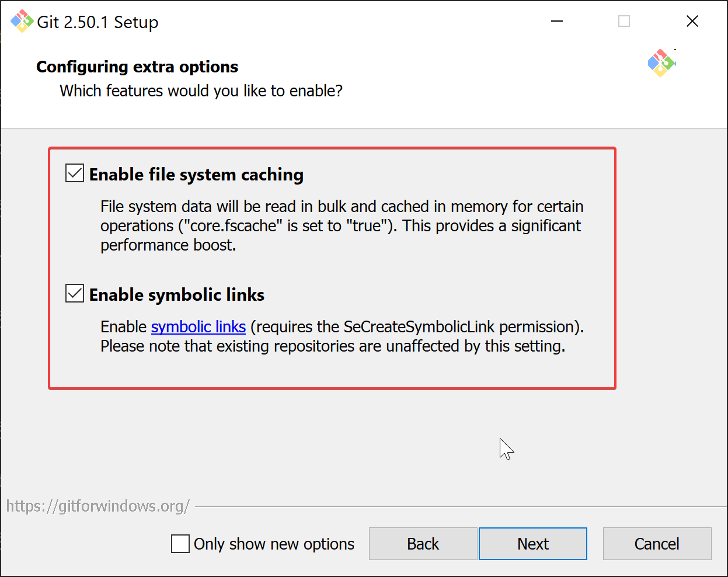The height and width of the screenshot is (577, 728).
Task: Close the Git 2.50.1 Setup window
Action: [692, 22]
